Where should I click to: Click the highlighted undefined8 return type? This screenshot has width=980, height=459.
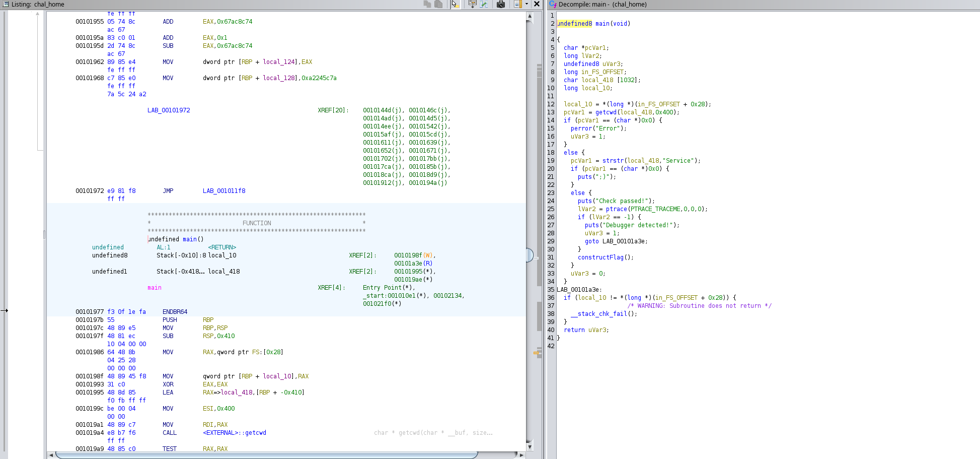click(x=574, y=24)
